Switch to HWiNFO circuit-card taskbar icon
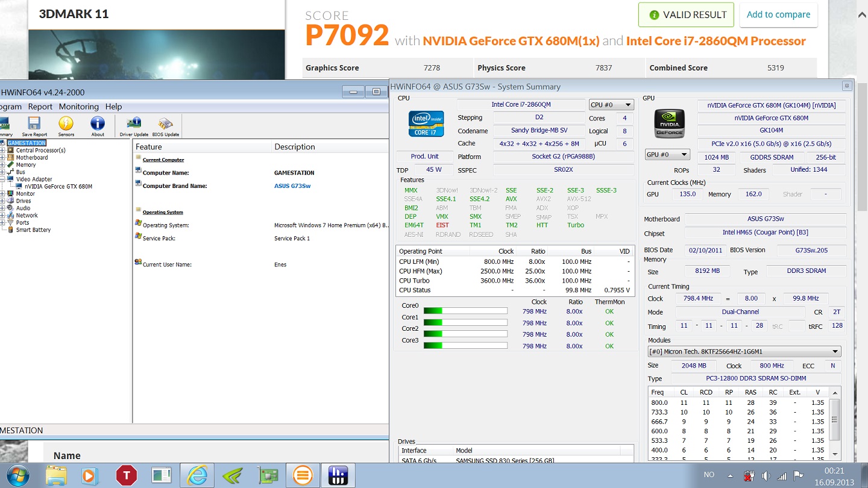This screenshot has height=488, width=868. click(x=268, y=476)
